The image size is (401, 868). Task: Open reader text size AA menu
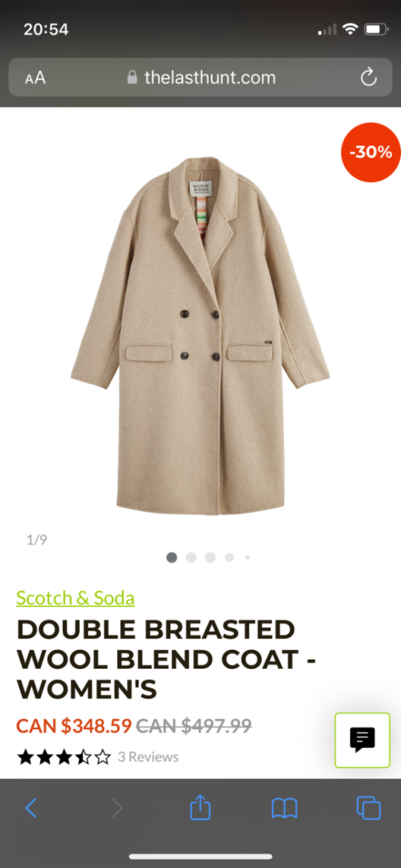coord(35,78)
